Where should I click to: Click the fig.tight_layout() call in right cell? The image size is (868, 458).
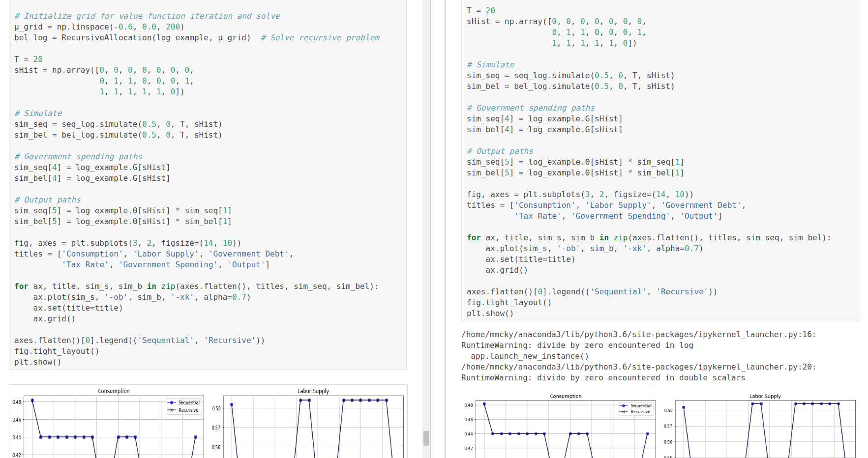509,302
